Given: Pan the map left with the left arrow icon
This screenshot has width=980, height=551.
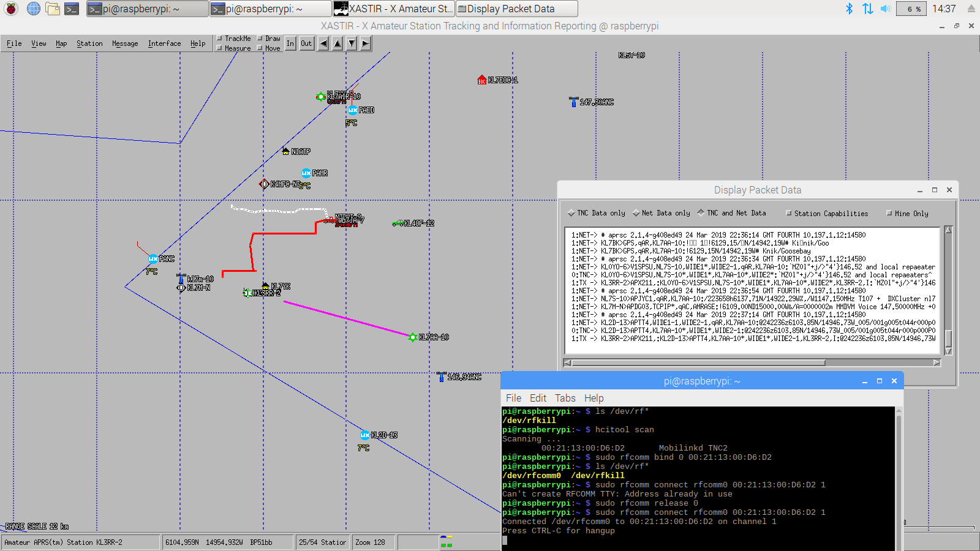Looking at the screenshot, I should [323, 43].
